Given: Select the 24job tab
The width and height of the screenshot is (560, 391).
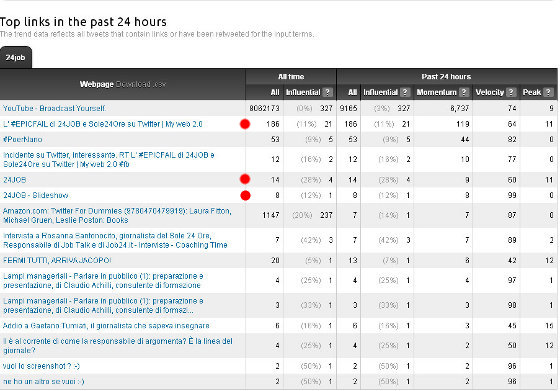Looking at the screenshot, I should point(16,57).
